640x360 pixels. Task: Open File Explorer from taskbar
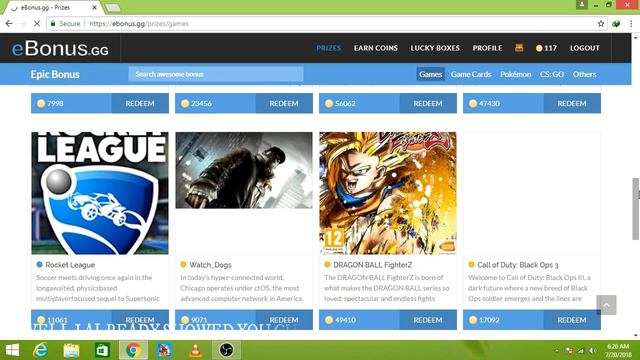point(71,350)
